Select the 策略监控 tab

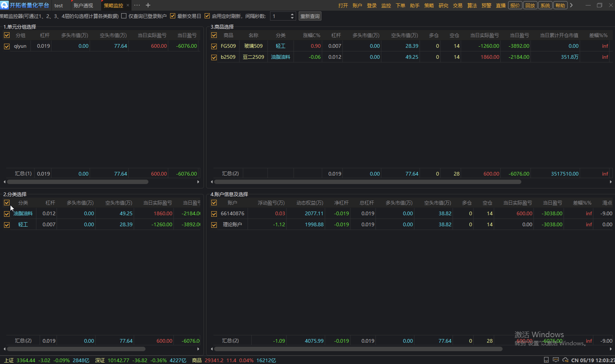(113, 5)
